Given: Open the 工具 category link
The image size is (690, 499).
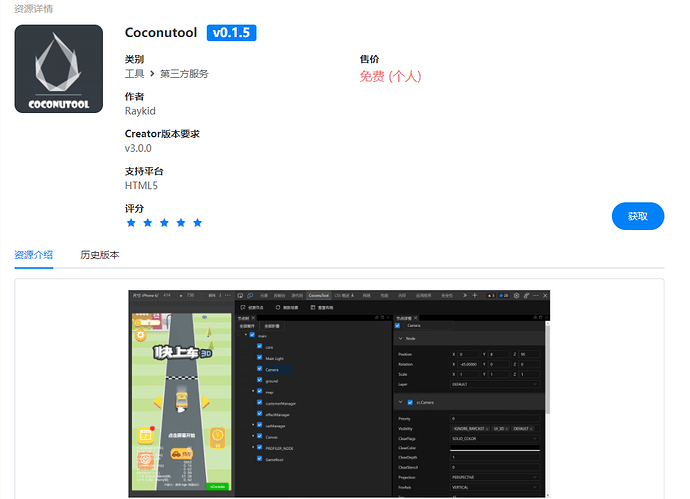Looking at the screenshot, I should pyautogui.click(x=134, y=73).
